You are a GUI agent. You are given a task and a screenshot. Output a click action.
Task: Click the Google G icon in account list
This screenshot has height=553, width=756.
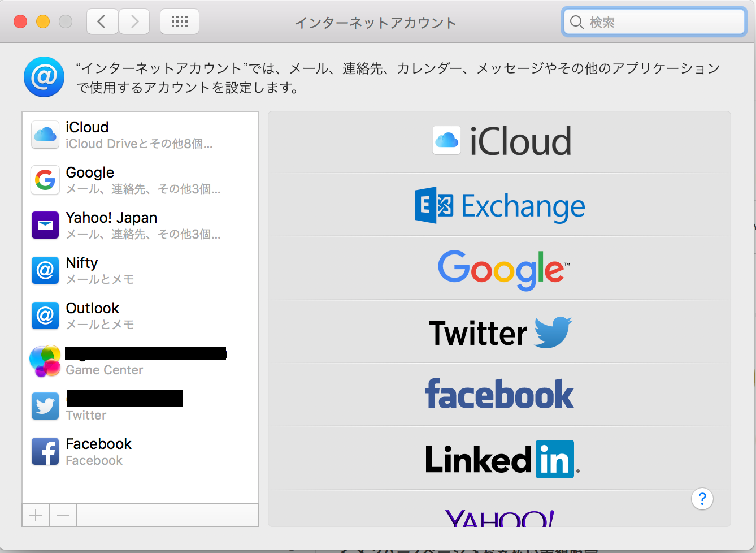click(45, 180)
